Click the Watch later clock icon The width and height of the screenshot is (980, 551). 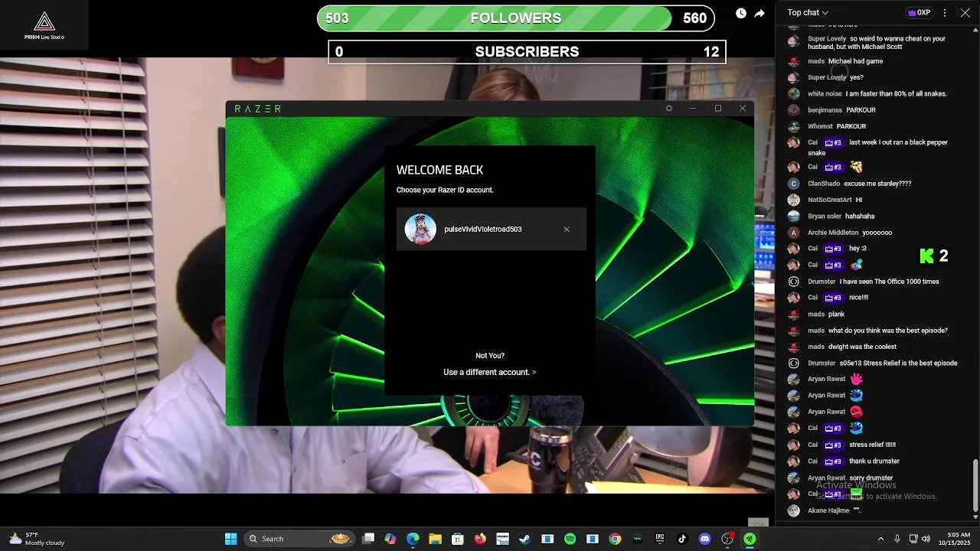[x=741, y=13]
